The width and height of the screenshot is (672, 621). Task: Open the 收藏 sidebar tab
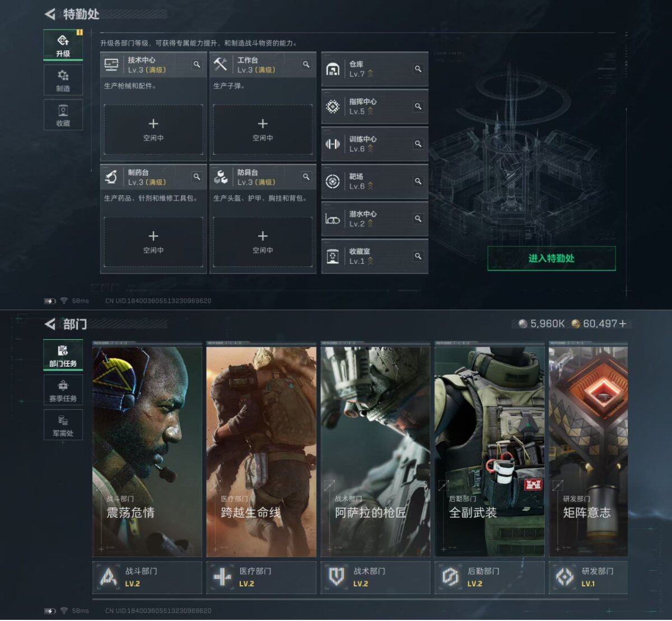[x=63, y=115]
